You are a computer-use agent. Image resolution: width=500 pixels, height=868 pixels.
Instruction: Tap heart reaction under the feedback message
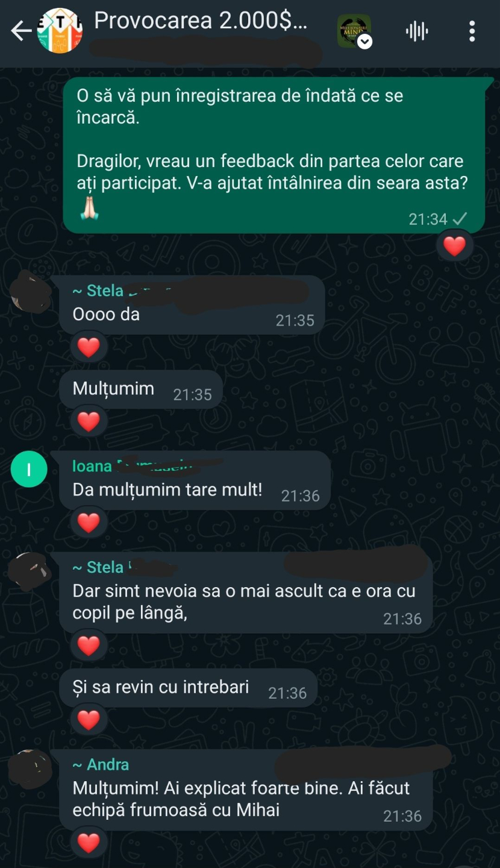pos(454,246)
